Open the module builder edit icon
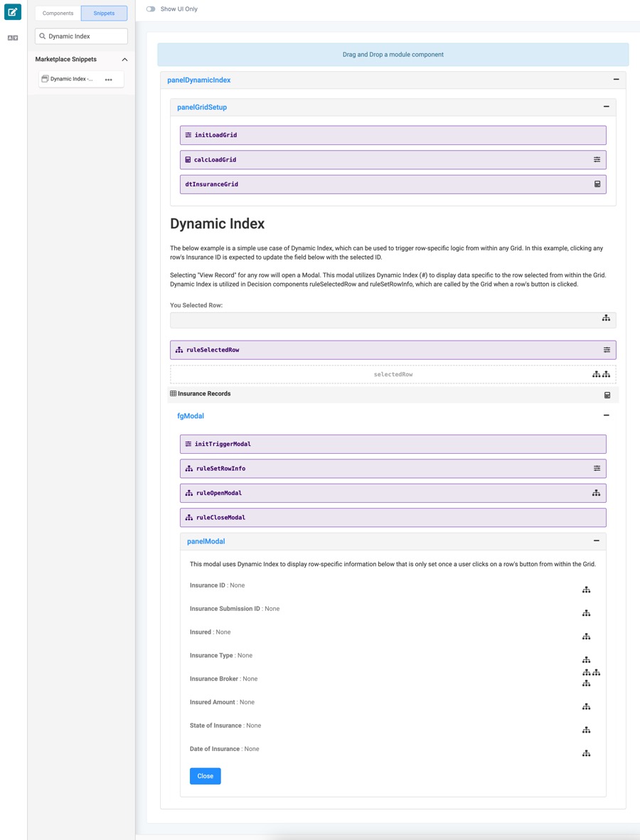The image size is (640, 840). point(13,12)
